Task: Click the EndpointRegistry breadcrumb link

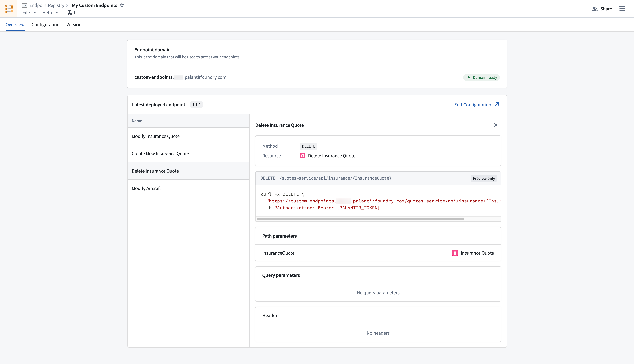Action: 47,5
